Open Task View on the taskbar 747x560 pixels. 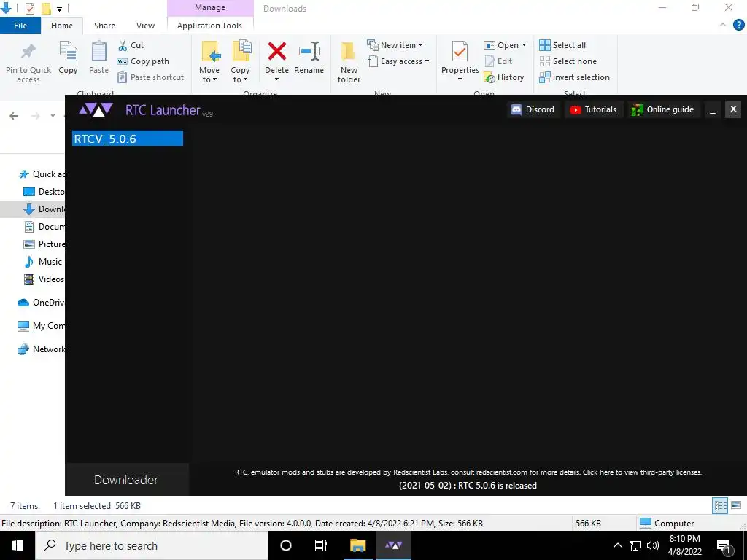point(321,545)
